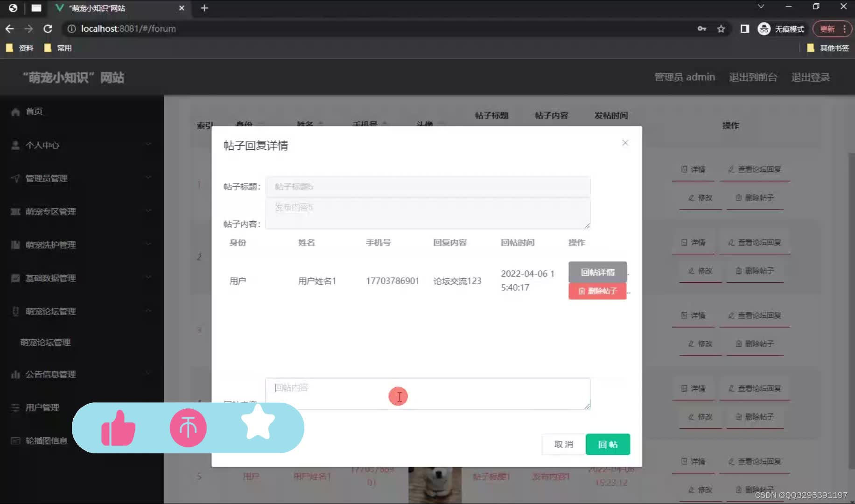Open the 其他书签 folder

[828, 48]
